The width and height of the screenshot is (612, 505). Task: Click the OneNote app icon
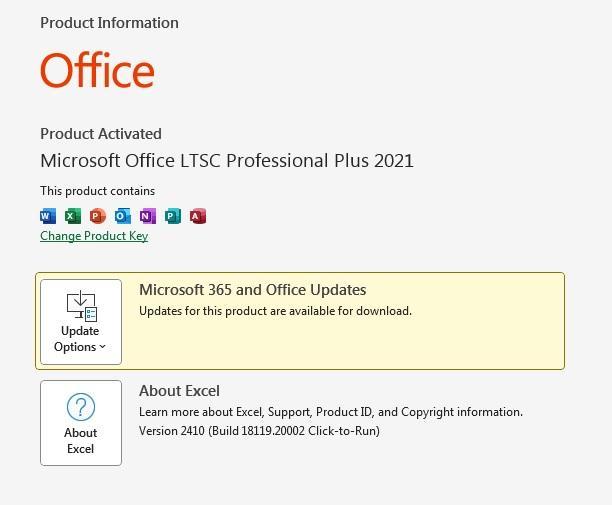pos(148,216)
